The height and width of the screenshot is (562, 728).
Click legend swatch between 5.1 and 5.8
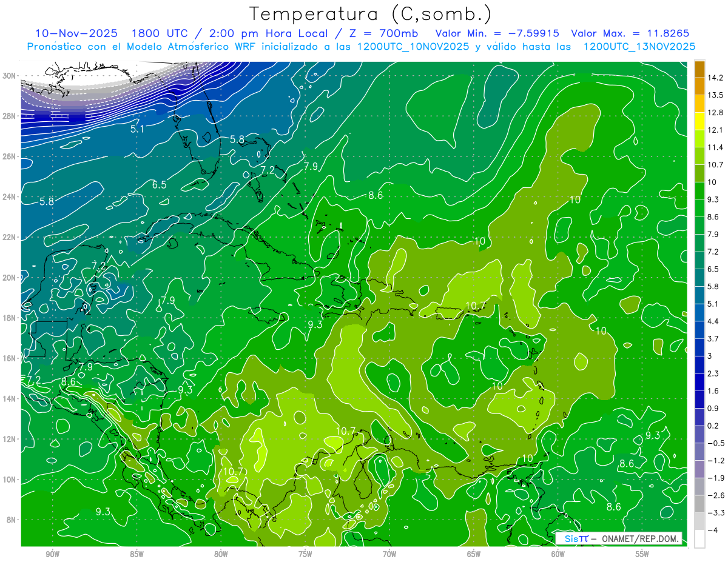tap(699, 295)
